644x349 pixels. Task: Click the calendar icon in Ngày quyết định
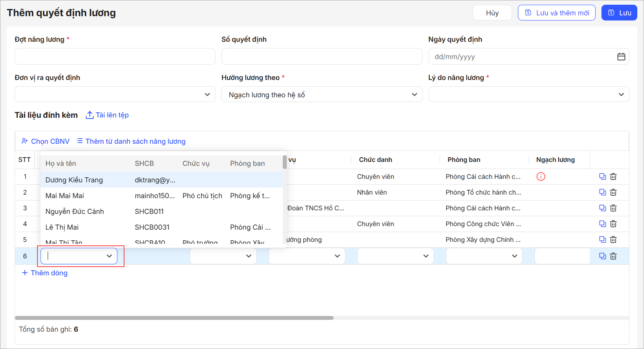[621, 57]
